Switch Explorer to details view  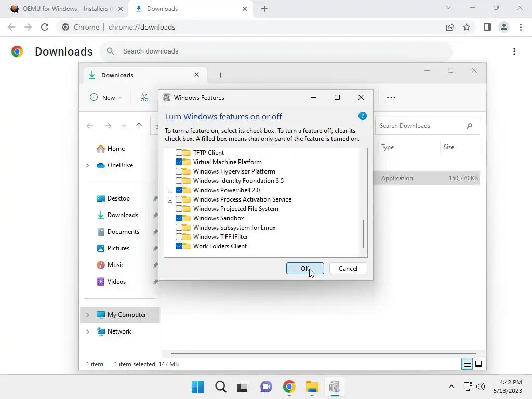pos(467,364)
